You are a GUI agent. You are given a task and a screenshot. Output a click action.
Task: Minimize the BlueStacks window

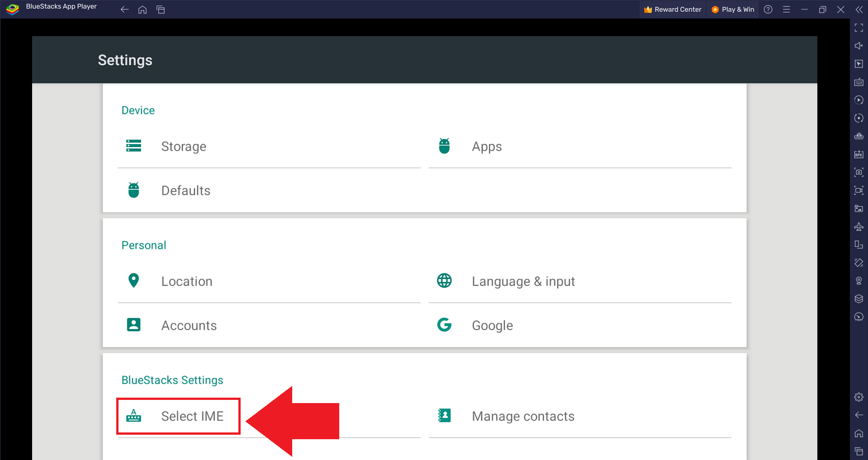click(805, 9)
